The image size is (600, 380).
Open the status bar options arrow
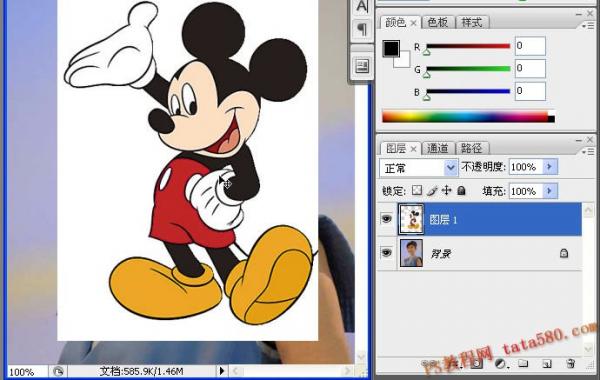pyautogui.click(x=222, y=371)
